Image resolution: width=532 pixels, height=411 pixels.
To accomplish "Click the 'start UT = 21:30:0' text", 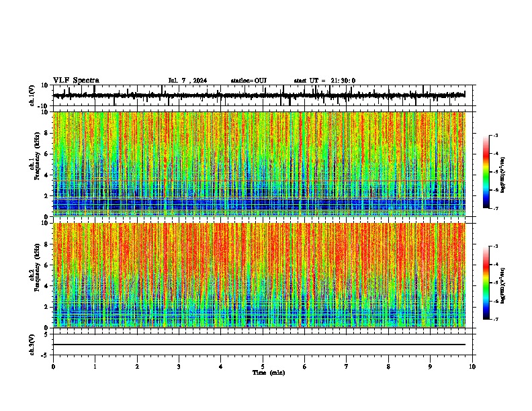I will tap(324, 81).
